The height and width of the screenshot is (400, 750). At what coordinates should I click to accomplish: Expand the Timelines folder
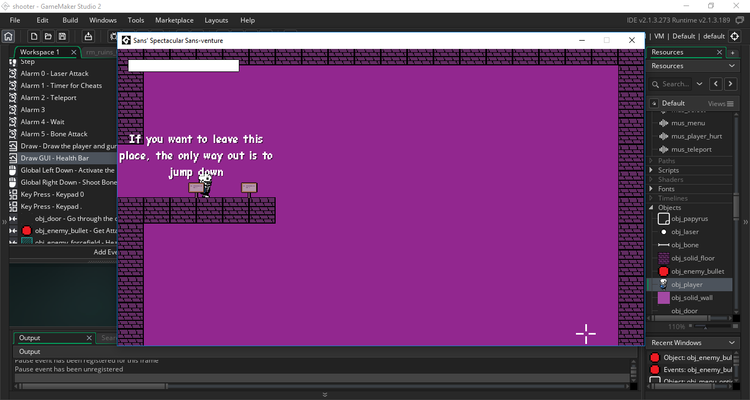click(x=651, y=198)
